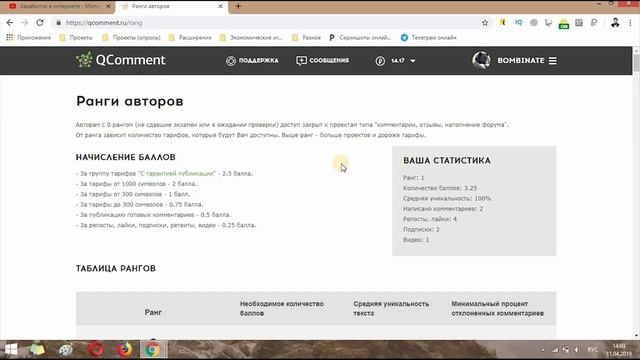This screenshot has width=640, height=360.
Task: Follow the "С гарантией публикации" link
Action: coord(177,173)
